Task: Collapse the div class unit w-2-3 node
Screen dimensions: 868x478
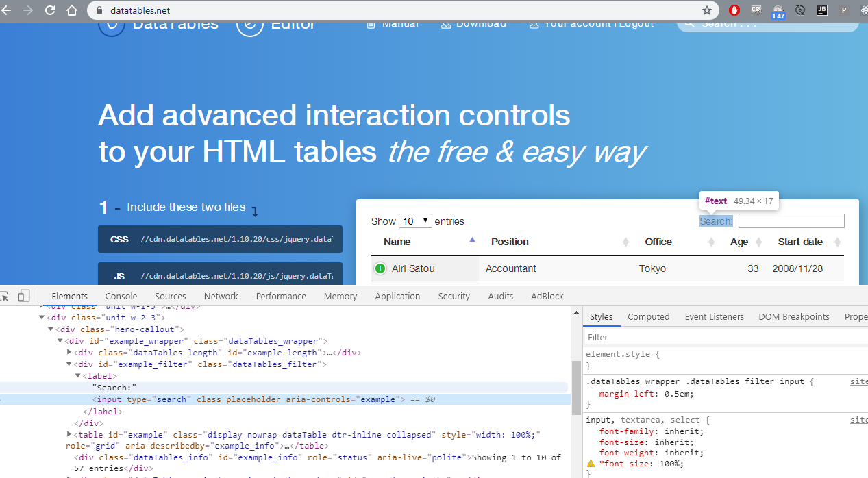Action: 42,318
